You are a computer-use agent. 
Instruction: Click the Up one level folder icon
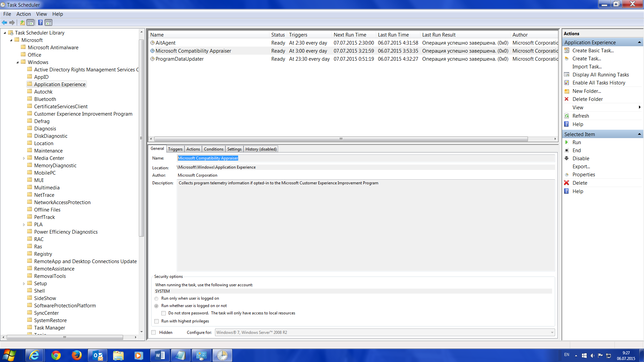(22, 22)
